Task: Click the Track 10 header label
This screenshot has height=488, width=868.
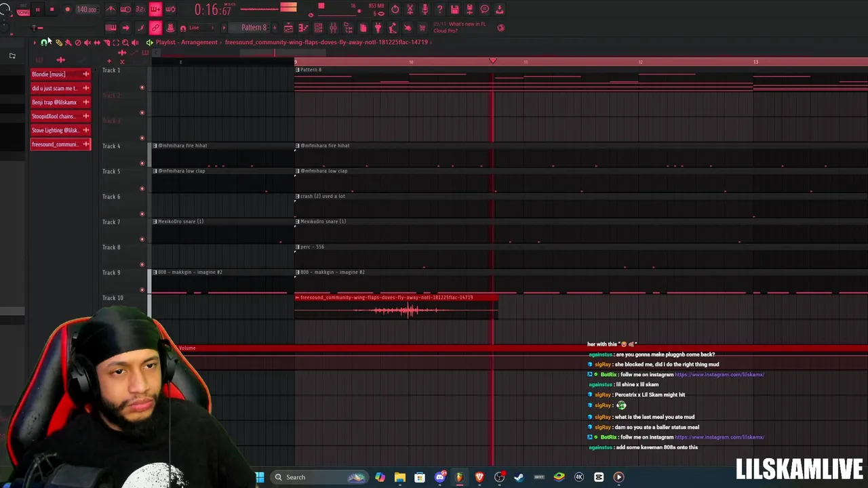Action: coord(113,298)
